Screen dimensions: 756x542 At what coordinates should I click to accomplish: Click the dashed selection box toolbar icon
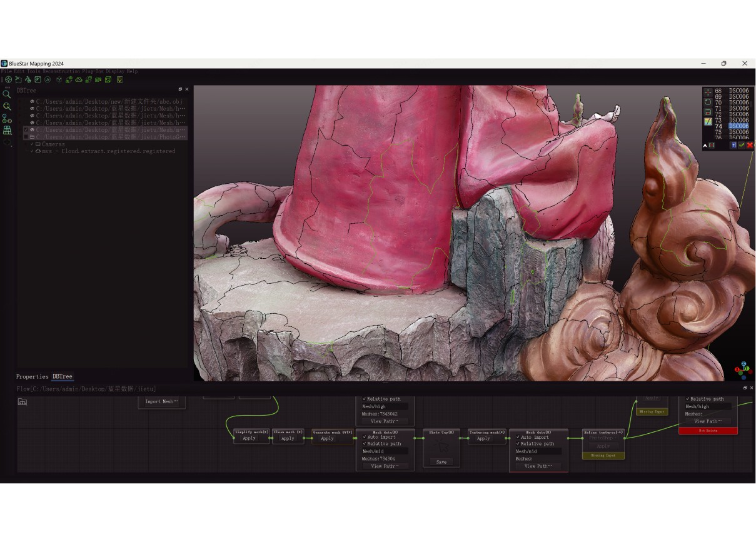18,79
